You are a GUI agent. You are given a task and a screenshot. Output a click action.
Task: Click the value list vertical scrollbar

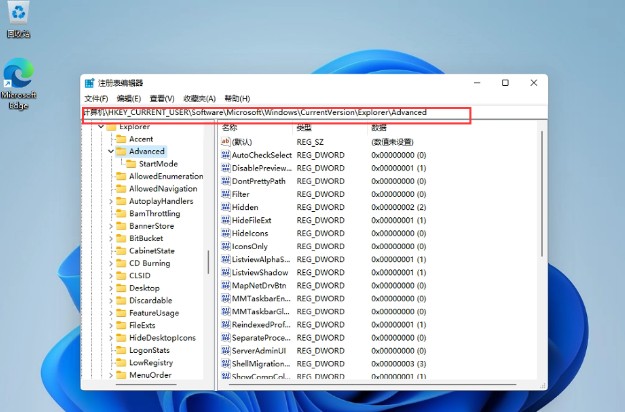[542, 194]
